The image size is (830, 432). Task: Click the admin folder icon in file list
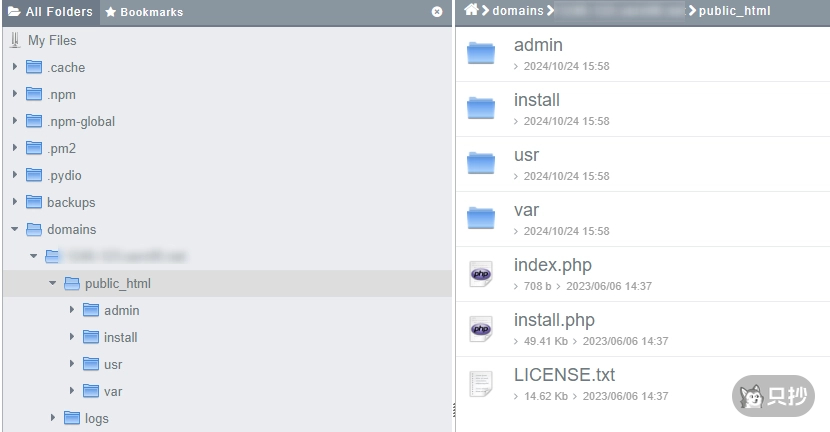481,54
